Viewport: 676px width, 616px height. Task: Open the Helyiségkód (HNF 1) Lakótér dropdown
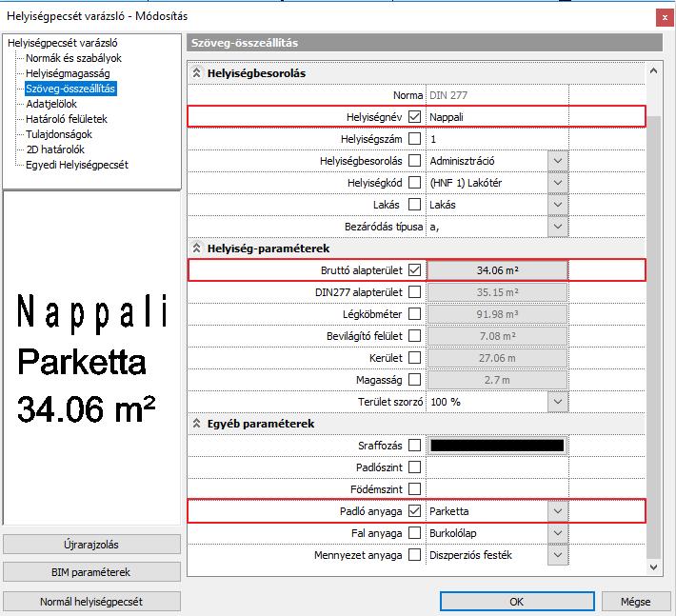click(x=558, y=183)
